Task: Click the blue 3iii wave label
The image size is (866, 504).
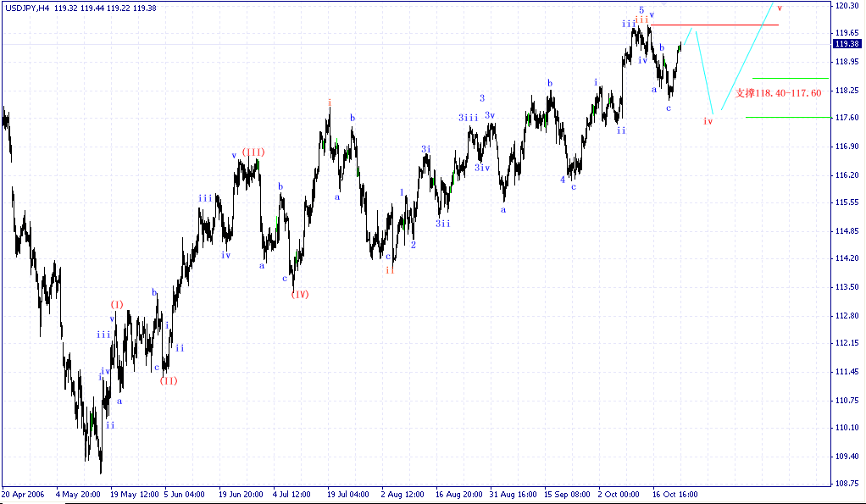Action: pyautogui.click(x=469, y=118)
